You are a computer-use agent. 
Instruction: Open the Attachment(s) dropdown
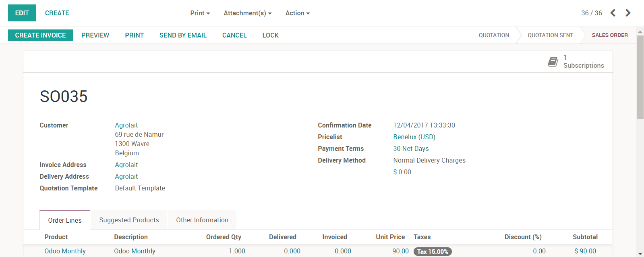tap(247, 13)
